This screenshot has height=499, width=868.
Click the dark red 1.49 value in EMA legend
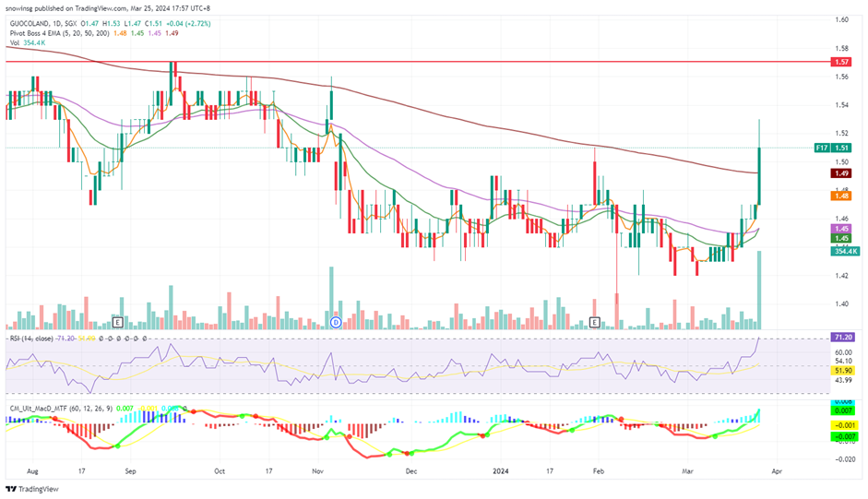tap(172, 33)
